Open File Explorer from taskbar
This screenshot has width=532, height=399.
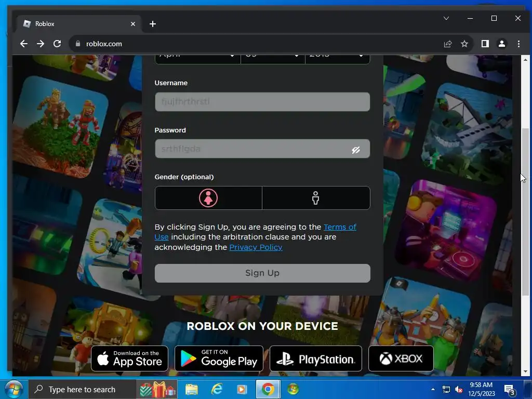pos(191,390)
